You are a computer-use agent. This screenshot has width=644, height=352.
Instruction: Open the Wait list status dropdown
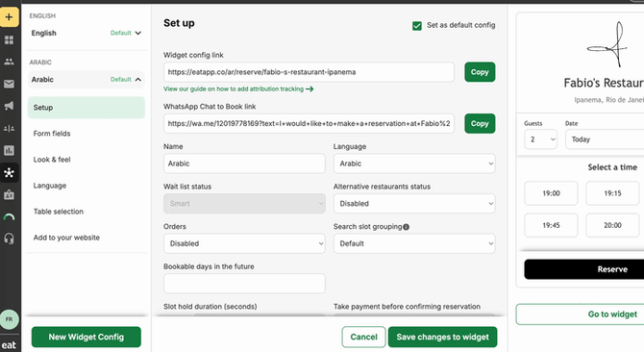tap(244, 203)
